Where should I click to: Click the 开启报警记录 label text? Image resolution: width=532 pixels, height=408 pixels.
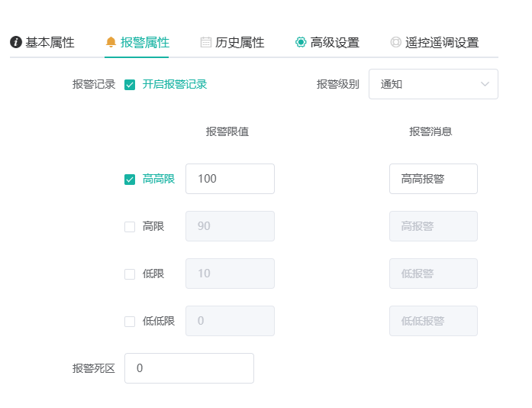click(x=174, y=84)
